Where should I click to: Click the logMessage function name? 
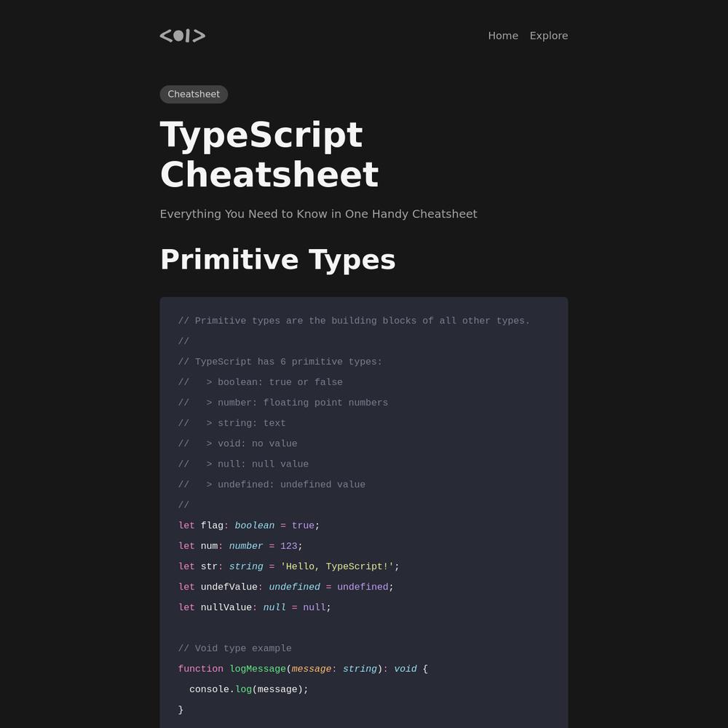point(258,668)
